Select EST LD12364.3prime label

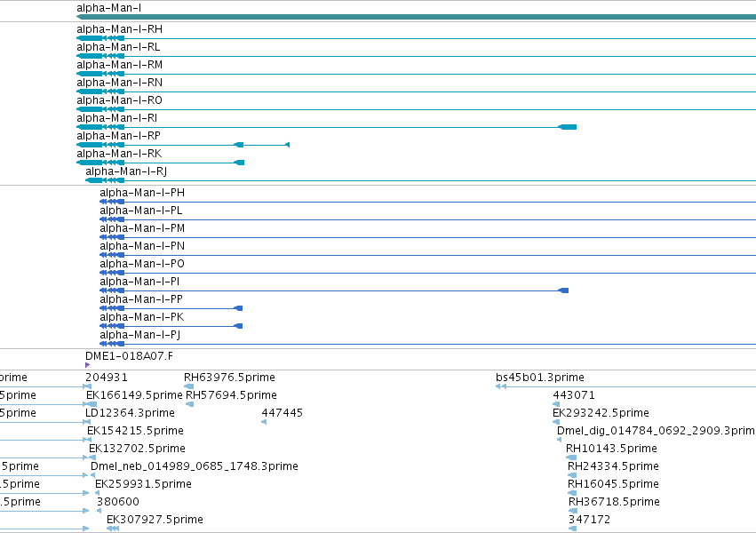pos(131,413)
